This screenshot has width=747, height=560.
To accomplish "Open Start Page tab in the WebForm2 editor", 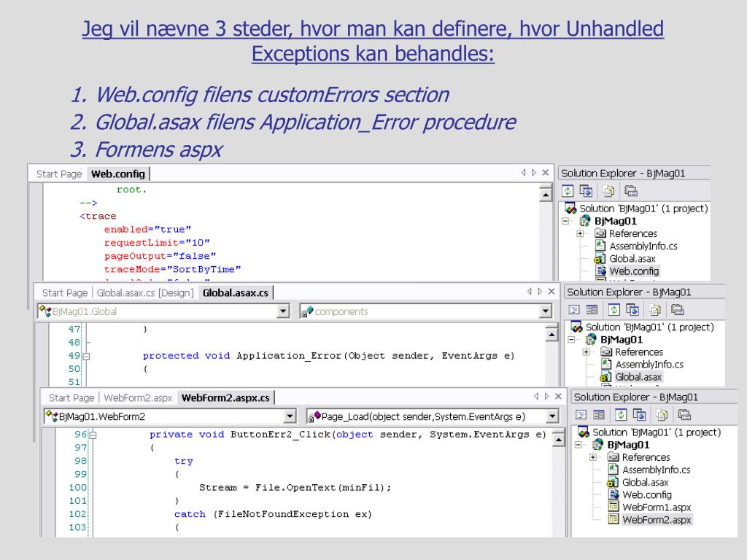I will (x=71, y=397).
